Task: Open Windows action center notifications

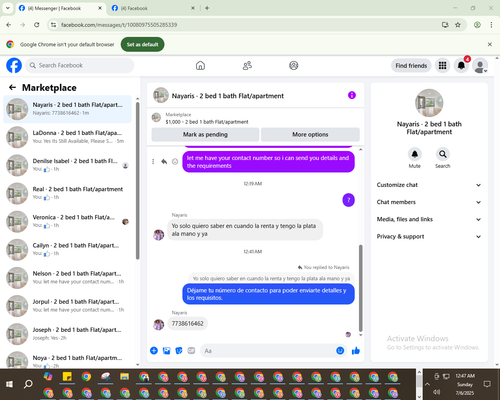Action: (487, 384)
